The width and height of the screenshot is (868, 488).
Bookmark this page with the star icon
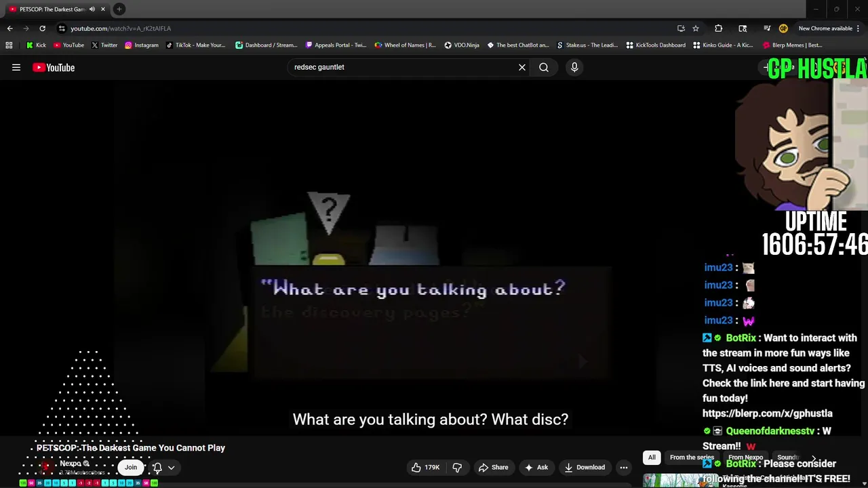[x=696, y=28]
